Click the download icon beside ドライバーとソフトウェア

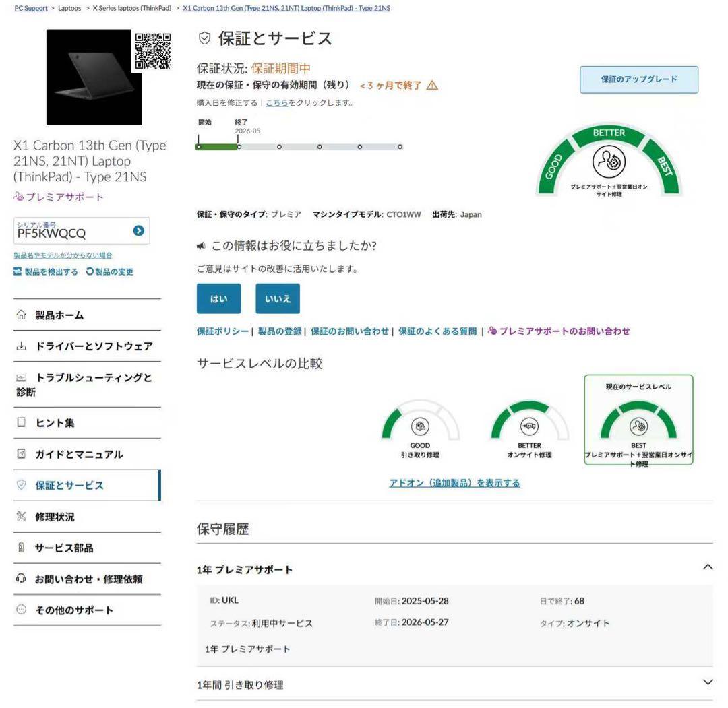(22, 346)
